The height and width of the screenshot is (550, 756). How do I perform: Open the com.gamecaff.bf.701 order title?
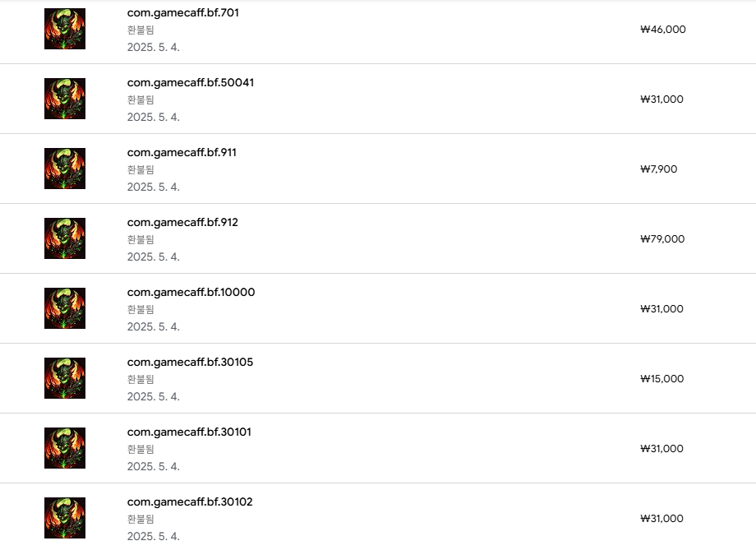183,13
